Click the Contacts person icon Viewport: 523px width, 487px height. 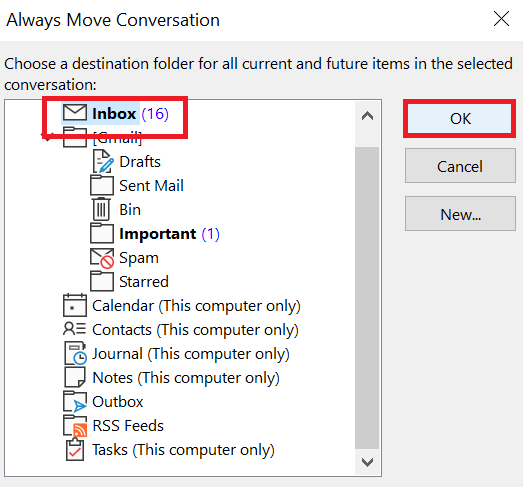[74, 329]
